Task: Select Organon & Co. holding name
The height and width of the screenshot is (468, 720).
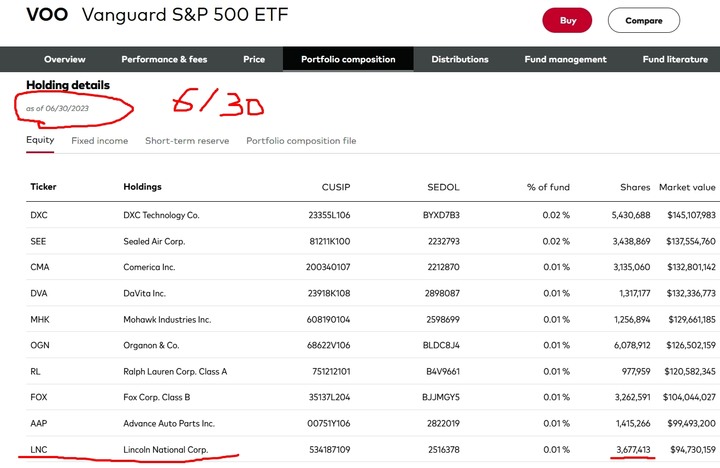Action: point(151,345)
